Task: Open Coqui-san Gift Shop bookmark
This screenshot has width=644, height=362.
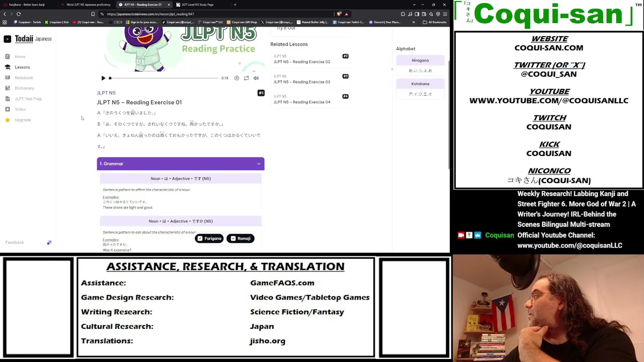Action: pos(242,22)
